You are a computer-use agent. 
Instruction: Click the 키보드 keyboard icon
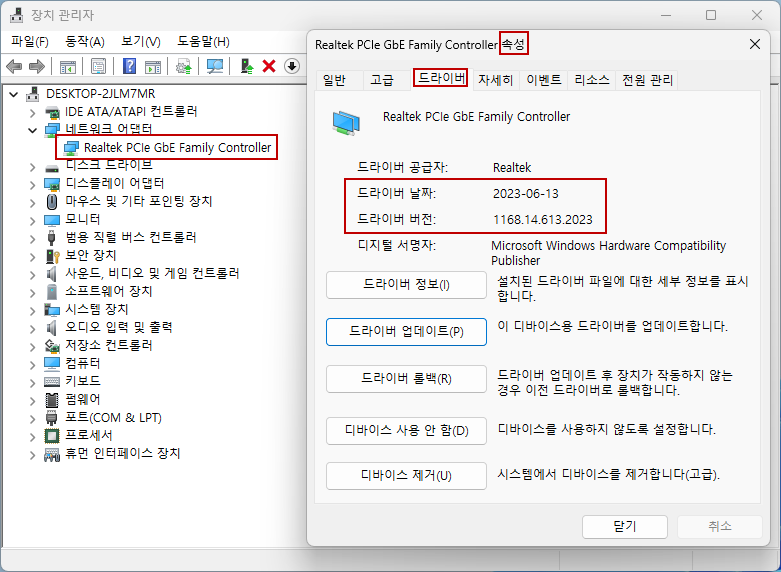pyautogui.click(x=52, y=381)
